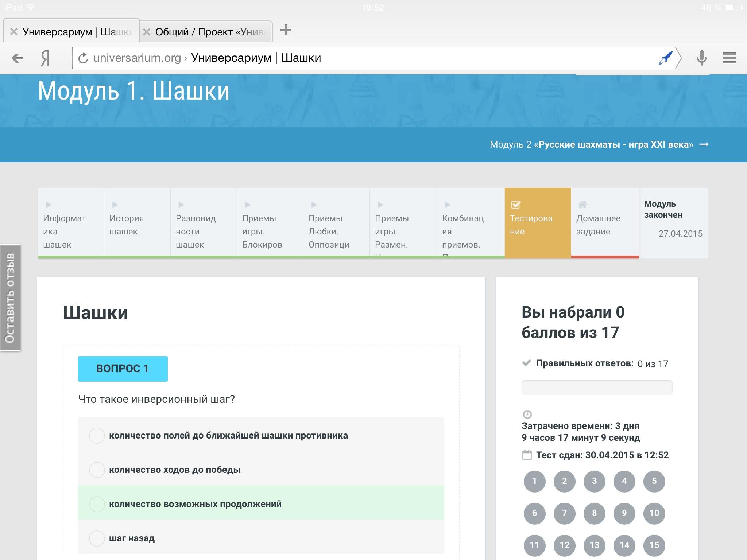Close the Универсариум | Шашки tab
This screenshot has width=747, height=560.
click(13, 32)
